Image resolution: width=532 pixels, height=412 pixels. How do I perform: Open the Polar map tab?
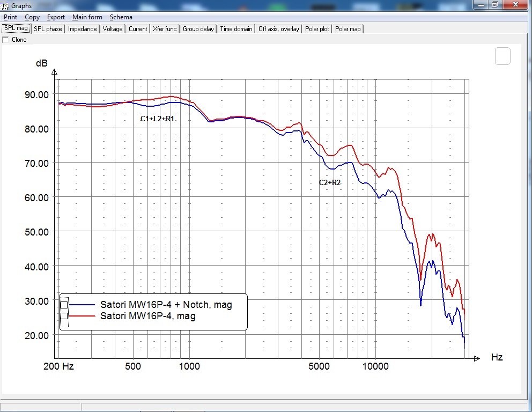pyautogui.click(x=348, y=29)
